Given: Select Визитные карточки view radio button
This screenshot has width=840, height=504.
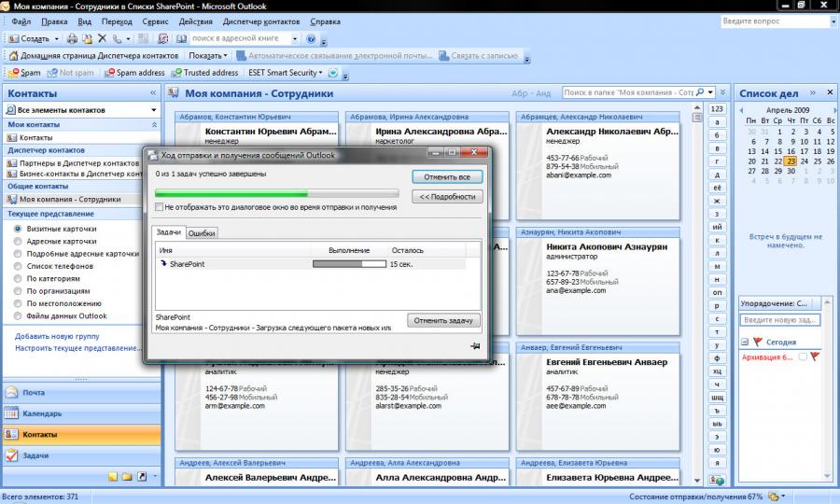Looking at the screenshot, I should pyautogui.click(x=18, y=229).
